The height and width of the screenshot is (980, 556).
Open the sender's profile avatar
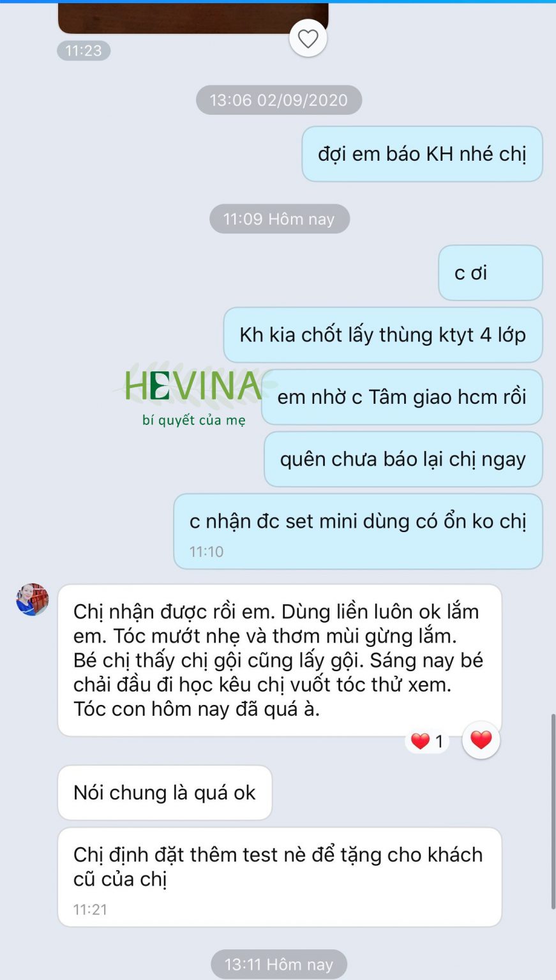[x=33, y=599]
